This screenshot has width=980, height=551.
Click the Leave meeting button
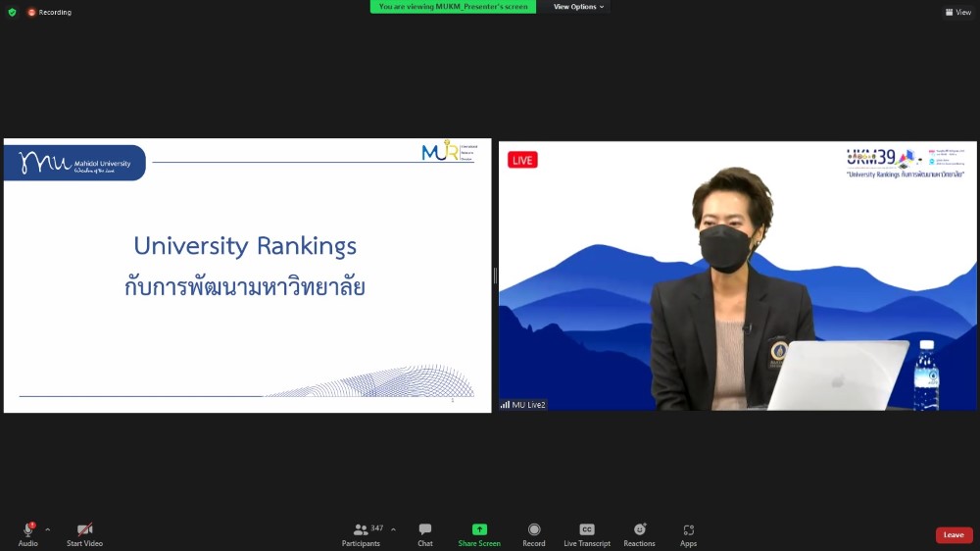point(954,535)
